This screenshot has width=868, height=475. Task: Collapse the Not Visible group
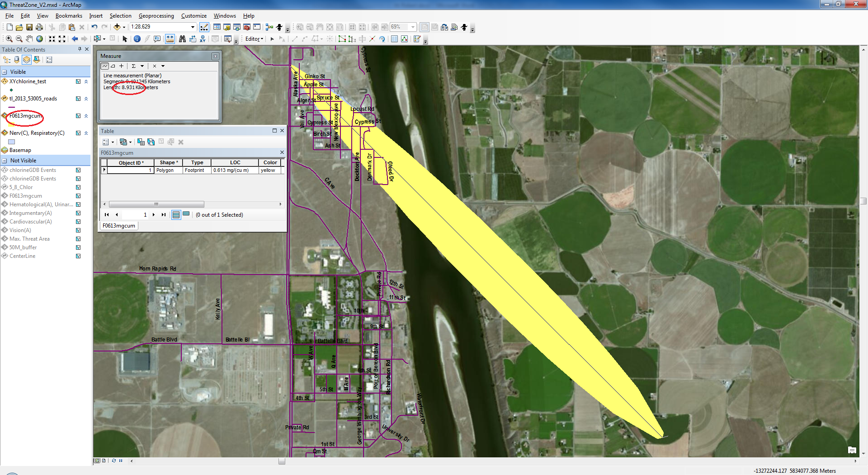pyautogui.click(x=5, y=161)
